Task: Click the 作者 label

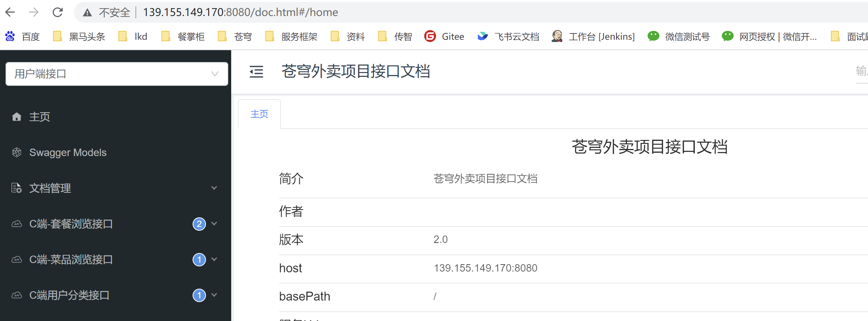Action: tap(291, 211)
